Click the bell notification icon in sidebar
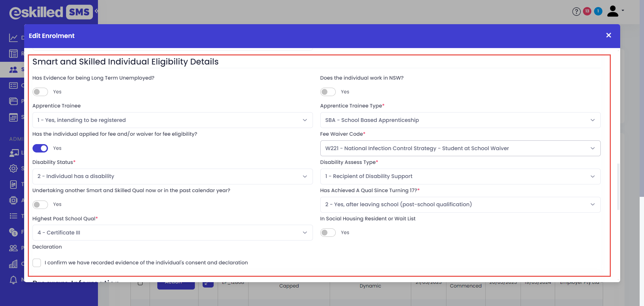 13,280
